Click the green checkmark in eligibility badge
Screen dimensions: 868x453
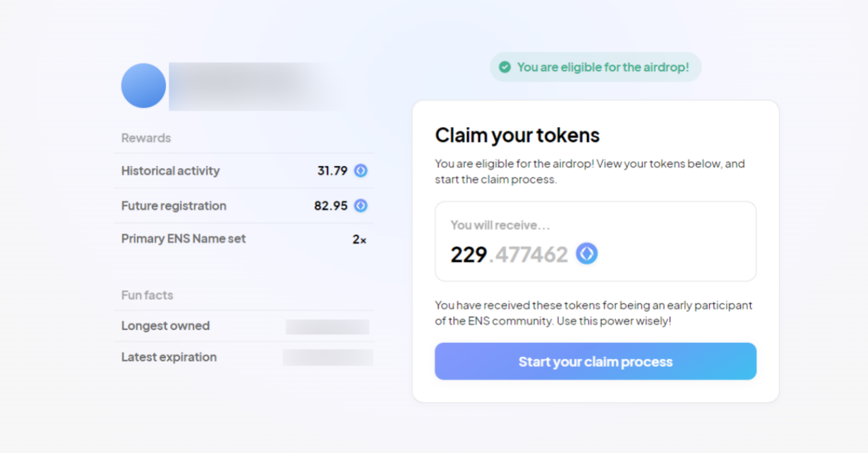(x=505, y=67)
